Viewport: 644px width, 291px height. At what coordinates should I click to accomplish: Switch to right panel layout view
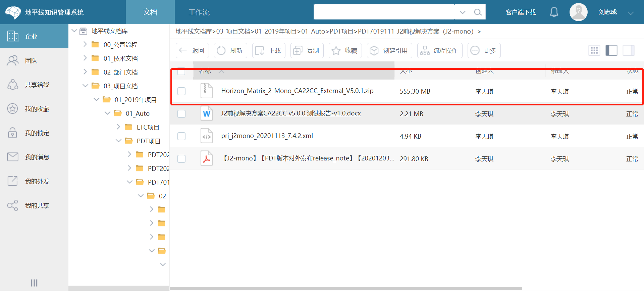click(x=629, y=50)
